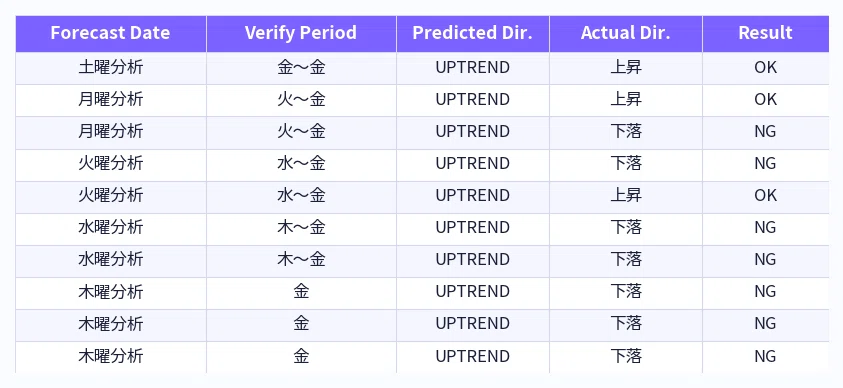Screen dimensions: 843x388
Task: Sort by the Verify Period column header
Action: click(x=301, y=33)
